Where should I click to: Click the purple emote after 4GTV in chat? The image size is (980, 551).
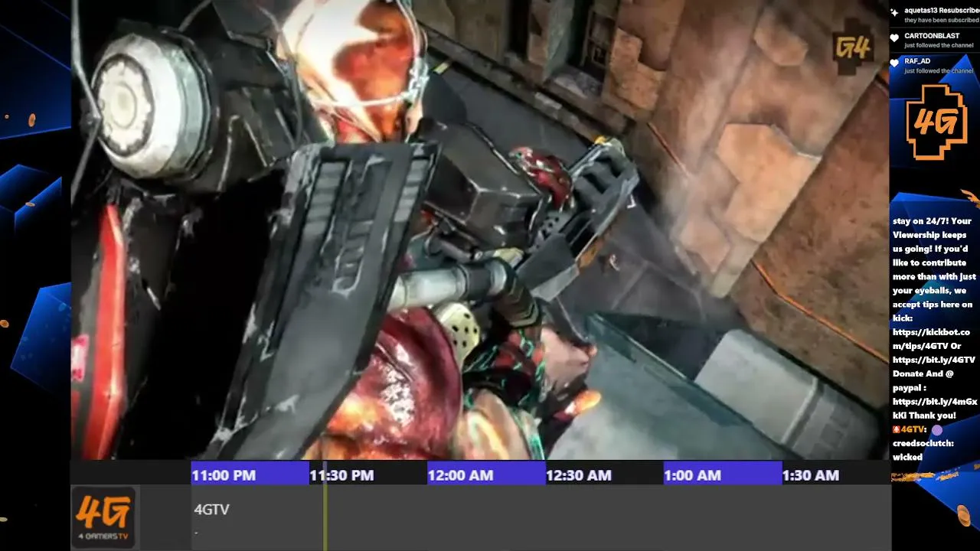(x=936, y=430)
